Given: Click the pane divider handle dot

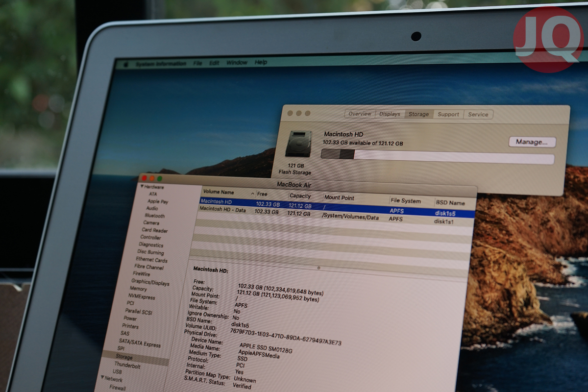Looking at the screenshot, I should [x=319, y=268].
